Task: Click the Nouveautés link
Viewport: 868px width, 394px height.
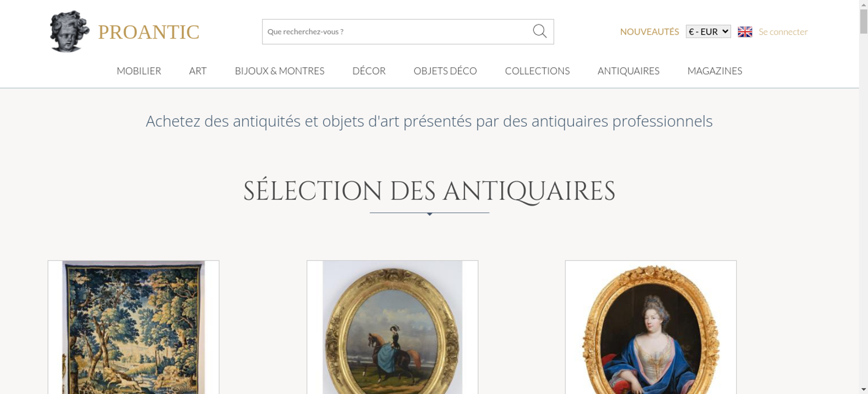Action: tap(649, 32)
